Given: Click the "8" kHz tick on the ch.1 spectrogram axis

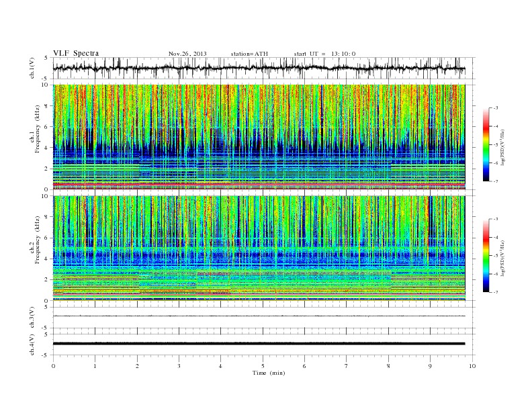Looking at the screenshot, I should click(x=46, y=106).
